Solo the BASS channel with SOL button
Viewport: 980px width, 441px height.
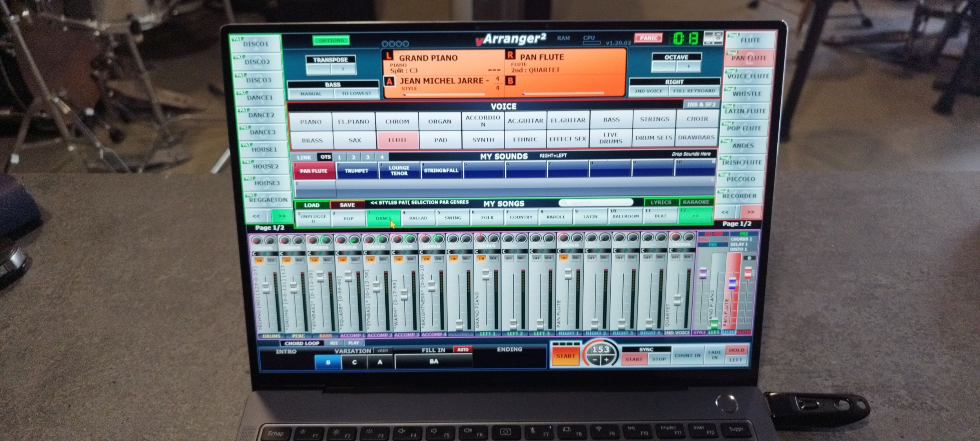click(327, 260)
